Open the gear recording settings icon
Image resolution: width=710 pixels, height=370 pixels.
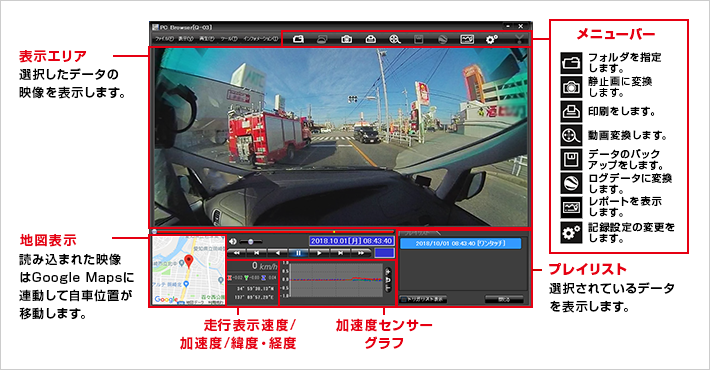click(491, 39)
